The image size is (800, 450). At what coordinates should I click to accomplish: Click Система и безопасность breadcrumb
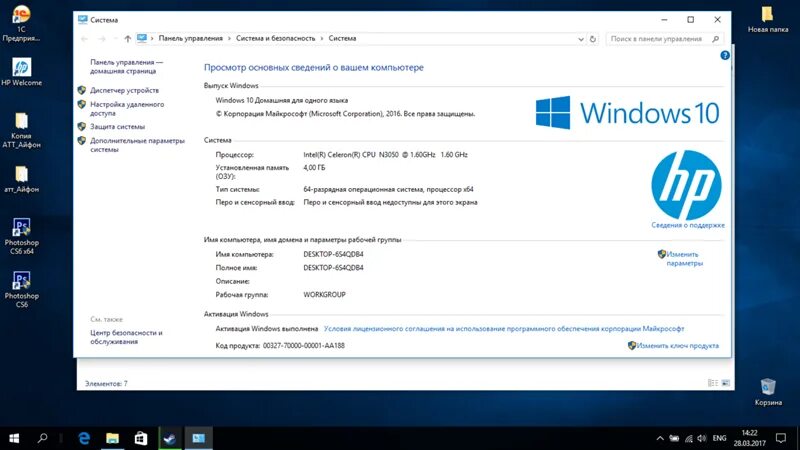click(276, 38)
